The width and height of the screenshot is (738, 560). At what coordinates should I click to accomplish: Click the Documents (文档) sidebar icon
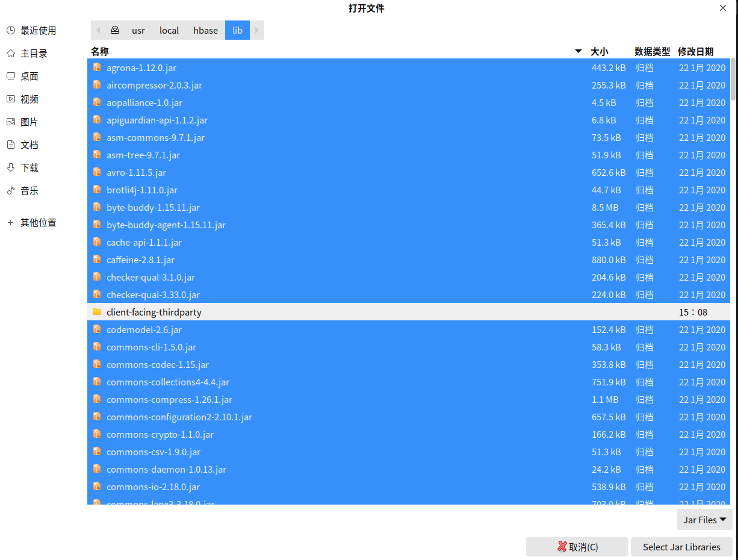(x=11, y=145)
